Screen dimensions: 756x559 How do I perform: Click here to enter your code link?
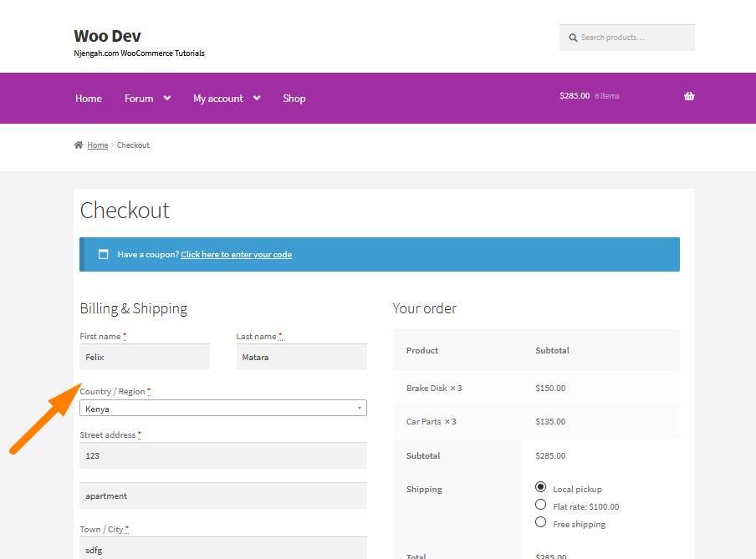pos(236,255)
